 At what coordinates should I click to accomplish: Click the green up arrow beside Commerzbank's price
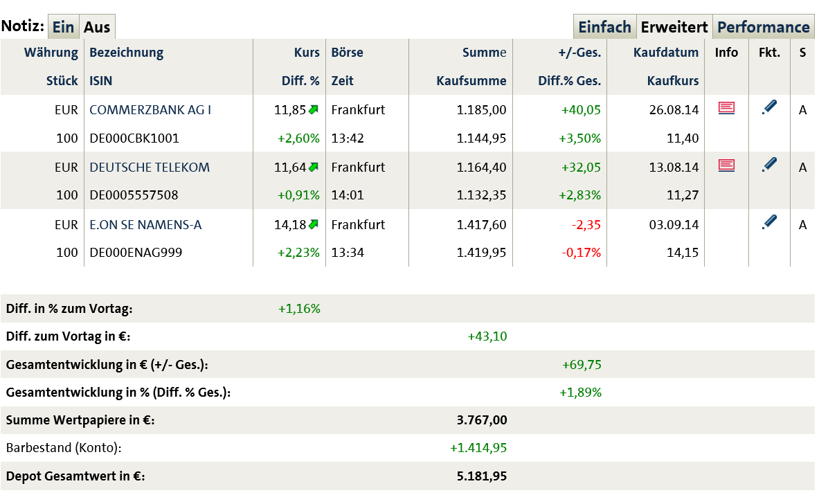pyautogui.click(x=314, y=109)
